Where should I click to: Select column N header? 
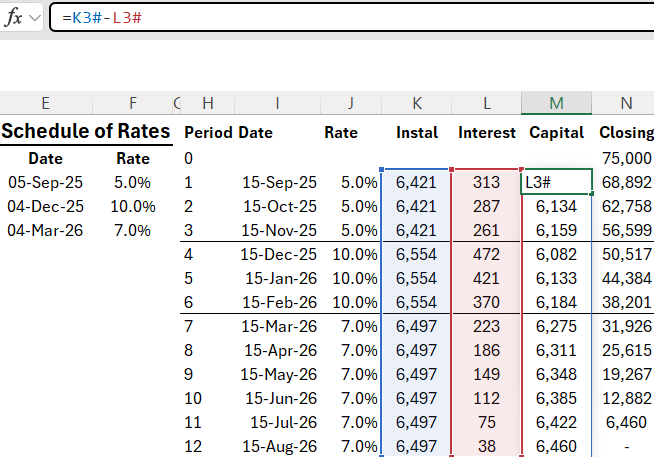626,103
